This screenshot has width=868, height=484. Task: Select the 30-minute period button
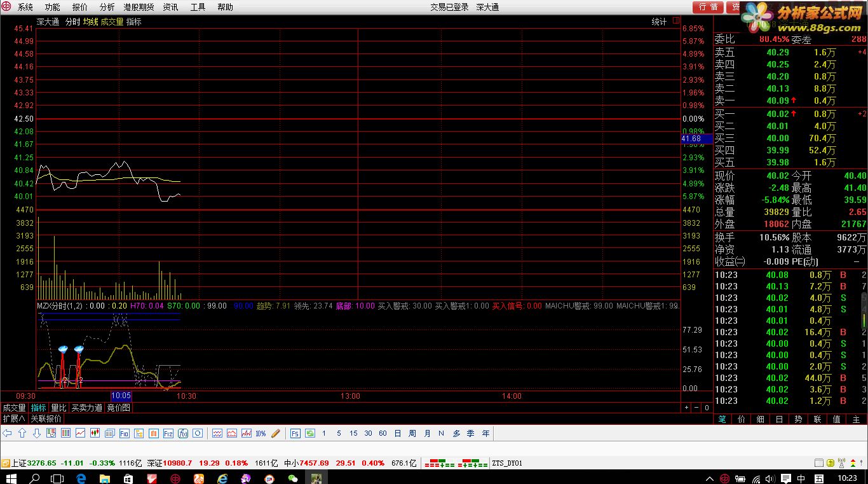[x=368, y=433]
